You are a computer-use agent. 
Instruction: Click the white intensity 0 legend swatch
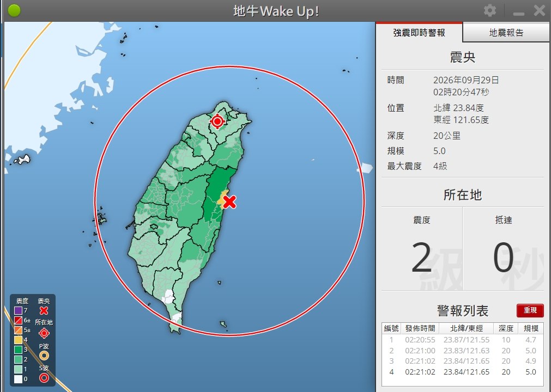point(19,379)
